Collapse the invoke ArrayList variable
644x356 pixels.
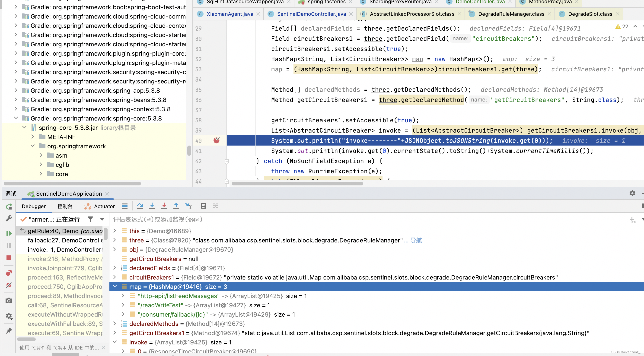pos(115,342)
